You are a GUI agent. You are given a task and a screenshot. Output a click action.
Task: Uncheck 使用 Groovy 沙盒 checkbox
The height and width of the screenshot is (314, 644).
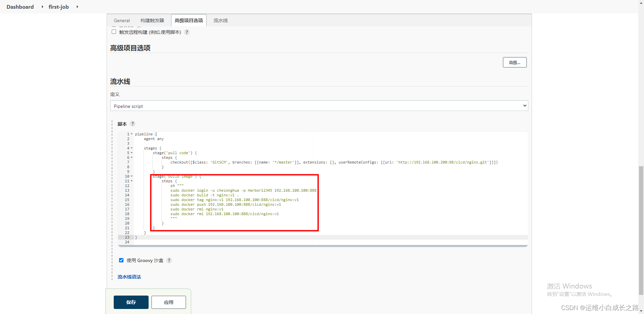(x=121, y=260)
